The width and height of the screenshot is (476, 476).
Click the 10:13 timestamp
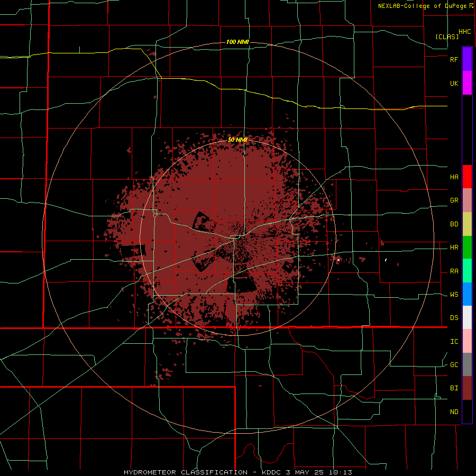pyautogui.click(x=340, y=472)
